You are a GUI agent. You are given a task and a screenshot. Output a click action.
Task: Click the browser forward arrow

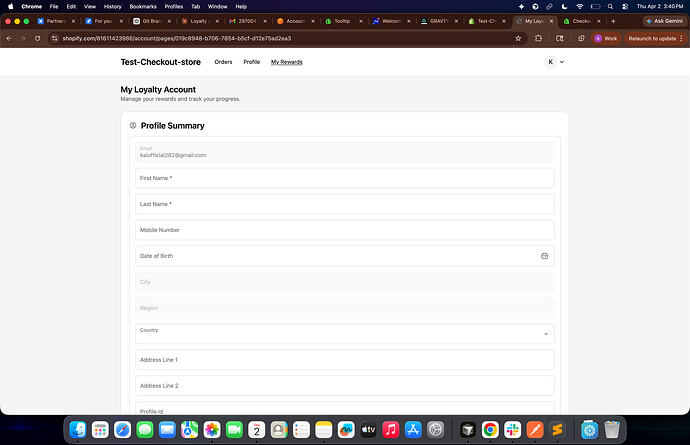click(23, 38)
